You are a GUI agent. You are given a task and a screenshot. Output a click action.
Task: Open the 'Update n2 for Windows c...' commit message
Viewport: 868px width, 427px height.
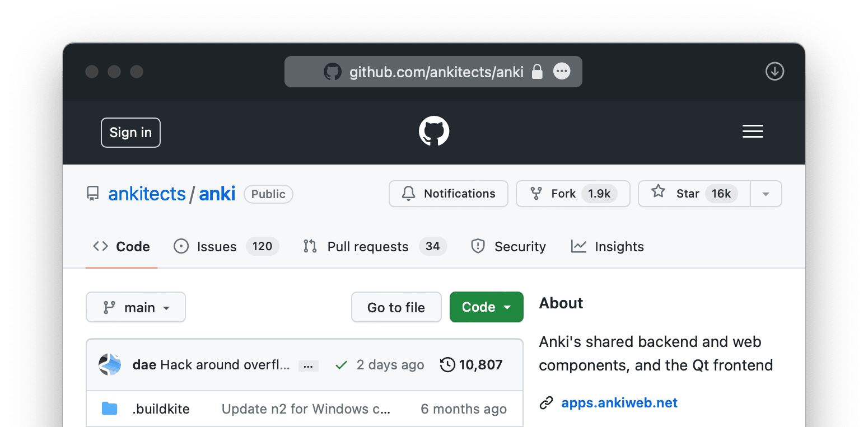coord(306,409)
